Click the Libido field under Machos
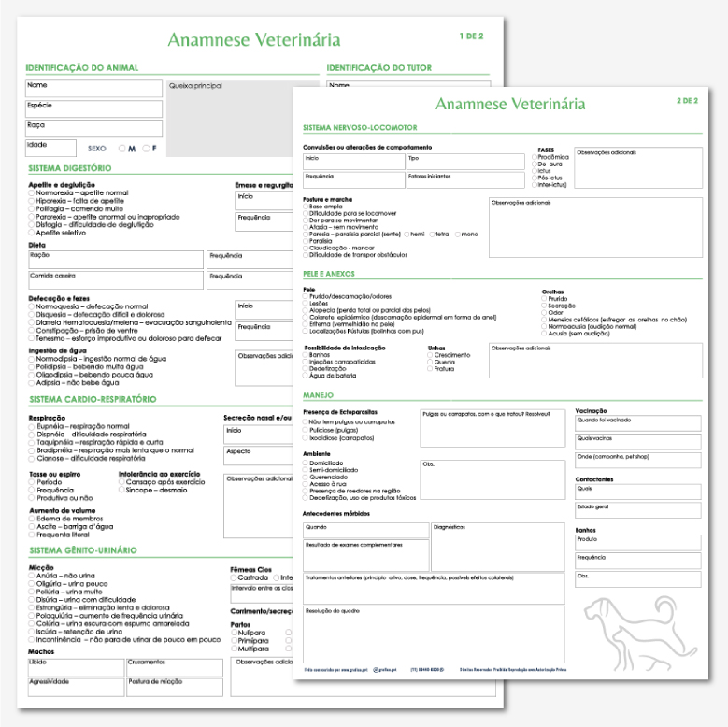The width and height of the screenshot is (728, 727). [76, 667]
